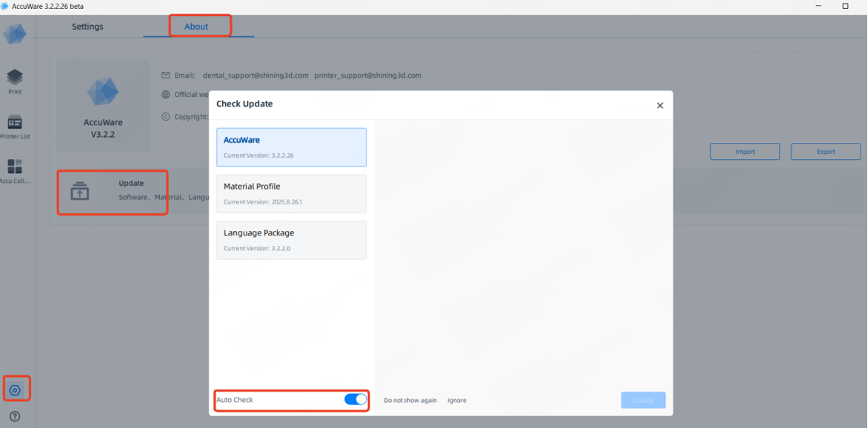Click the settings gear icon in sidebar
The height and width of the screenshot is (428, 868).
click(x=16, y=389)
